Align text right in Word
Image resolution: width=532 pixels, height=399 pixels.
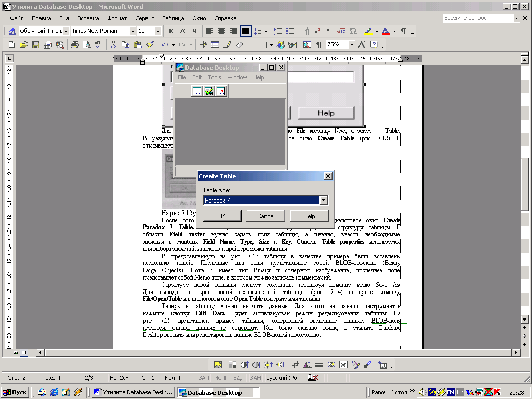pyautogui.click(x=233, y=31)
